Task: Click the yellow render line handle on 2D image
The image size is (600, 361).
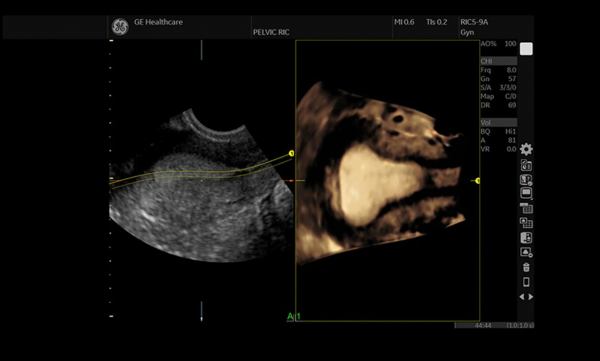Action: click(x=292, y=154)
